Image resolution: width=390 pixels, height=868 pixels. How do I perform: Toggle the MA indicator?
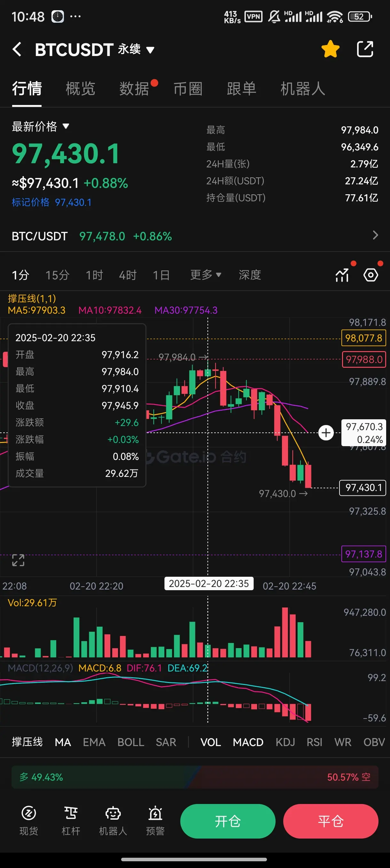coord(63,742)
